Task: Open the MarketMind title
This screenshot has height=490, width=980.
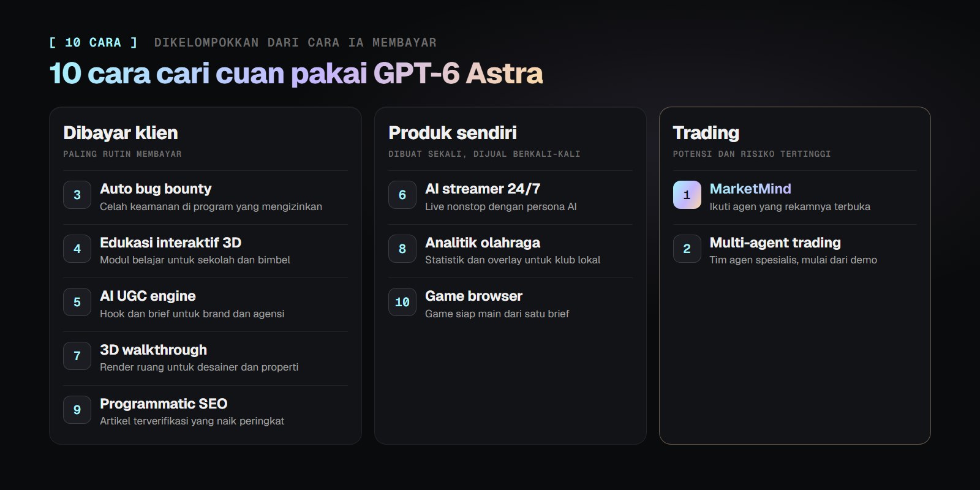Action: (x=750, y=189)
